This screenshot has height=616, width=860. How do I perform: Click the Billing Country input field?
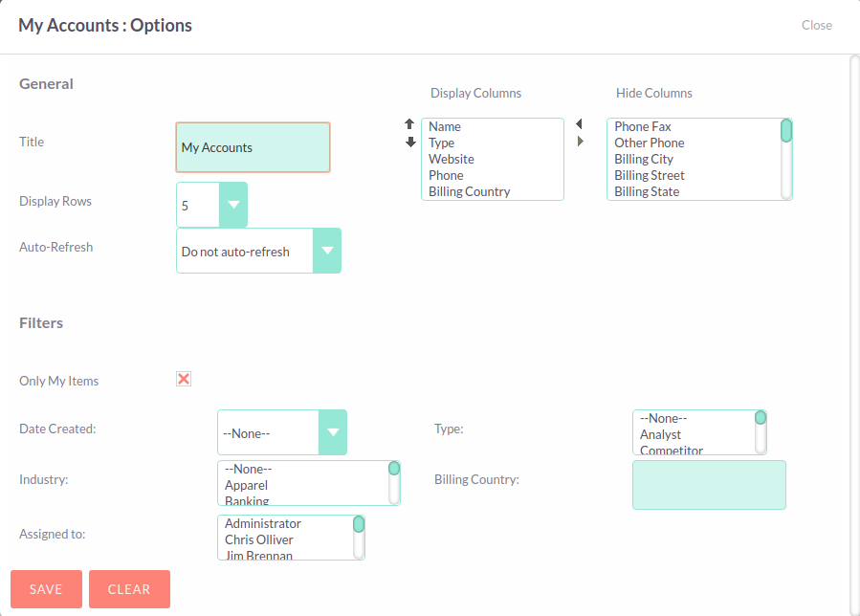[x=708, y=485]
